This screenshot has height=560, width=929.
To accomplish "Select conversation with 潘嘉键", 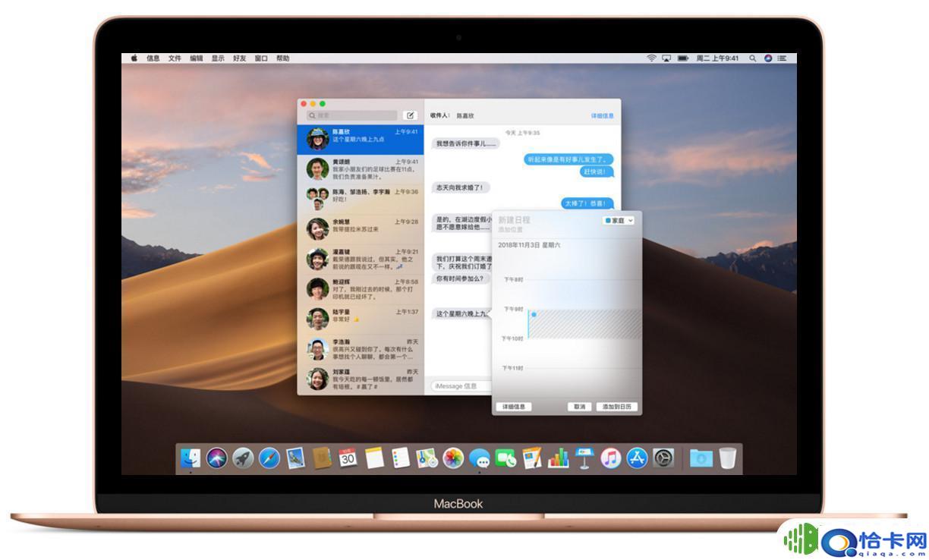I will [360, 259].
